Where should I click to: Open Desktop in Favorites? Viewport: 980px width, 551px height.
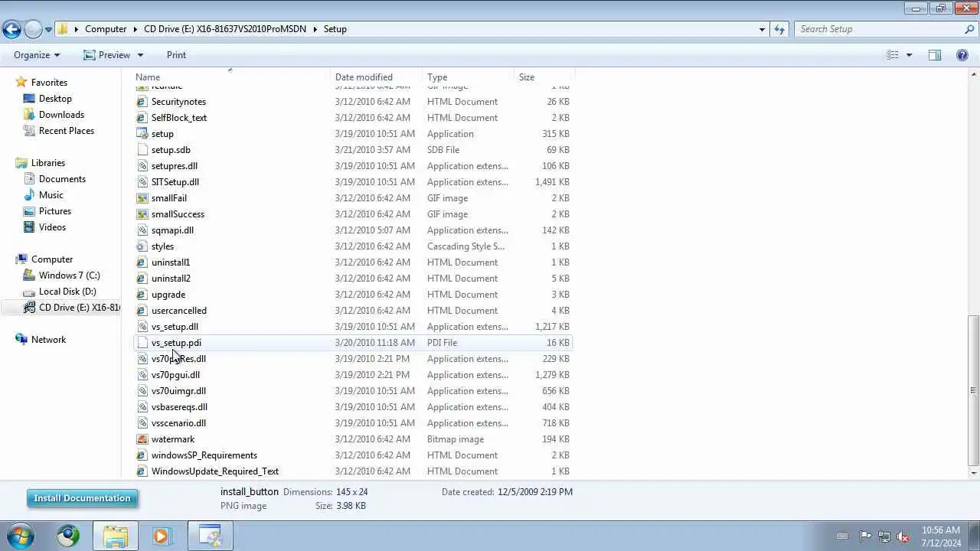coord(55,99)
